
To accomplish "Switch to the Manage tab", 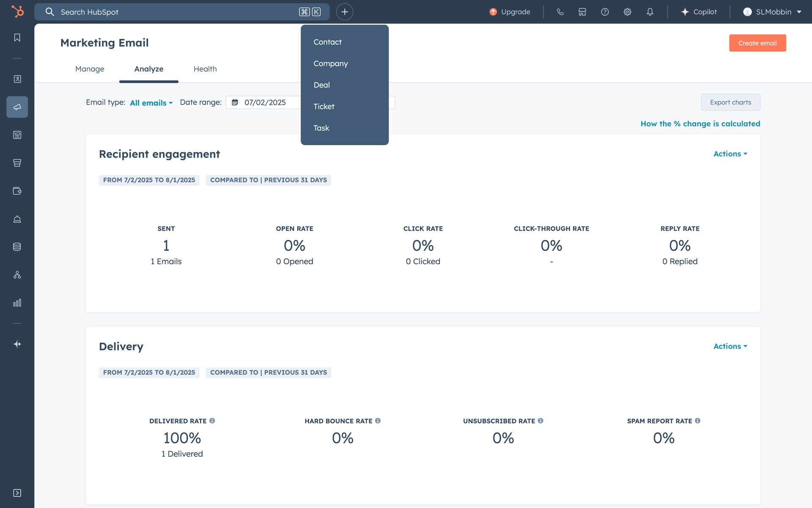I will 90,69.
